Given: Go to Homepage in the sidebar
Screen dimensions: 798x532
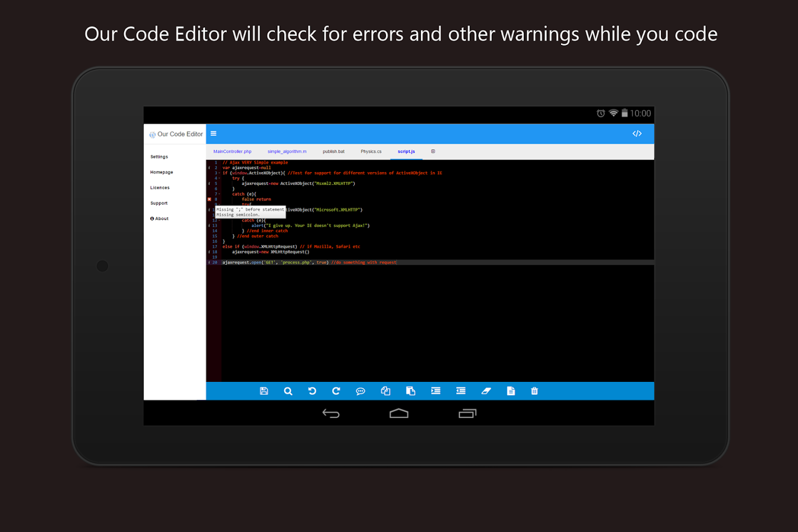Looking at the screenshot, I should click(x=161, y=172).
